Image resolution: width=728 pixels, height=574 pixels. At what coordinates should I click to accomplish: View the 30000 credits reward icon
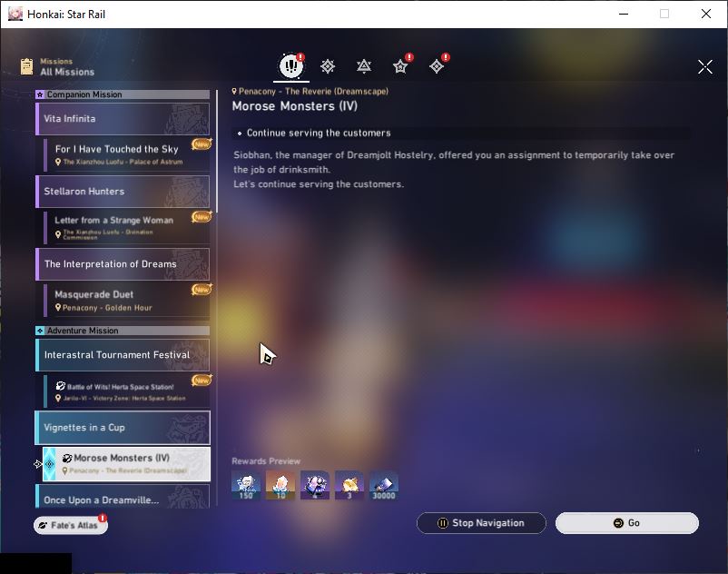coord(383,485)
